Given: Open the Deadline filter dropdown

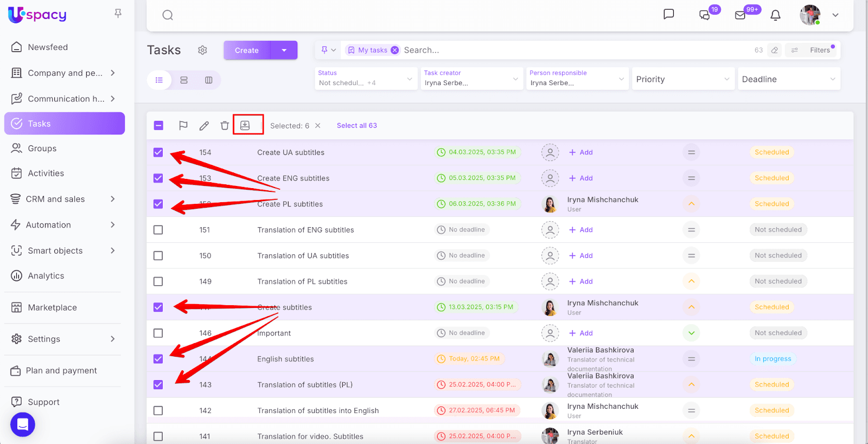Looking at the screenshot, I should 788,79.
